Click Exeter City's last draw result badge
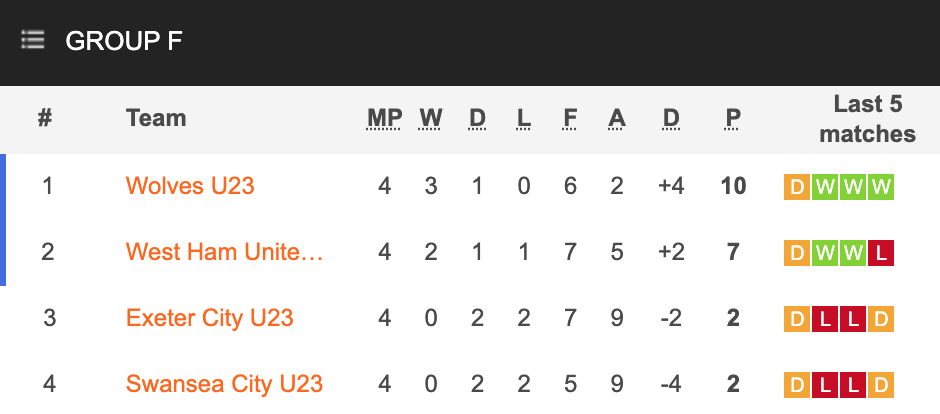 coord(881,319)
